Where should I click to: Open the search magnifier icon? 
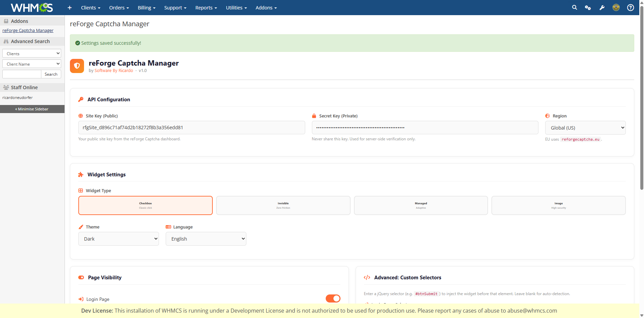click(x=574, y=7)
